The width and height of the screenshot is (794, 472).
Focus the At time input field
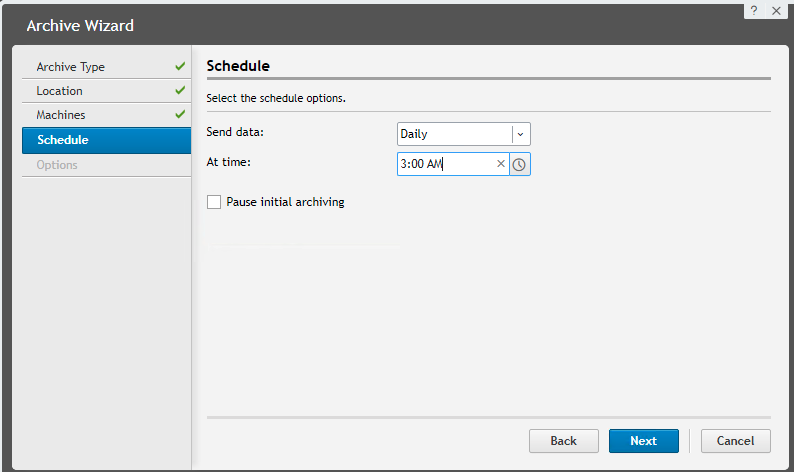click(446, 164)
